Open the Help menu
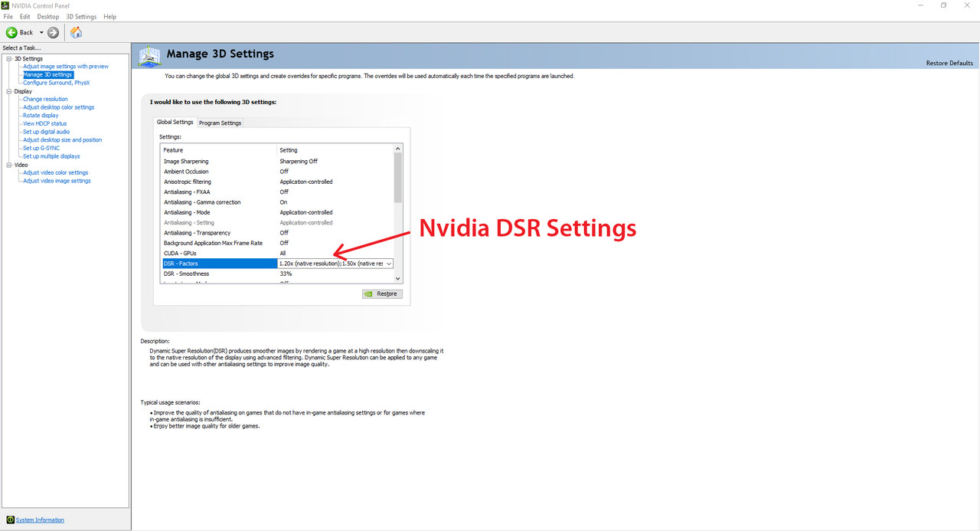Screen dimensions: 980x531 (x=109, y=16)
